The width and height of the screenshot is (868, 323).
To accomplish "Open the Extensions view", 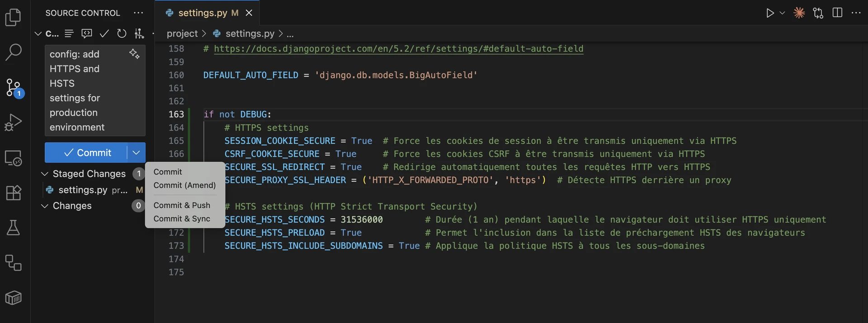I will click(x=13, y=193).
